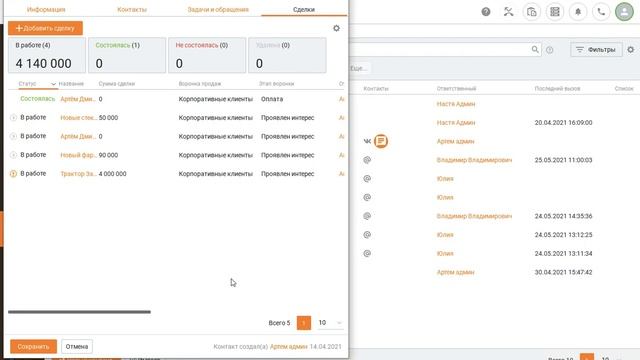Click status icon of Новый фар deal row
Screen dimensions: 640x360
13,155
